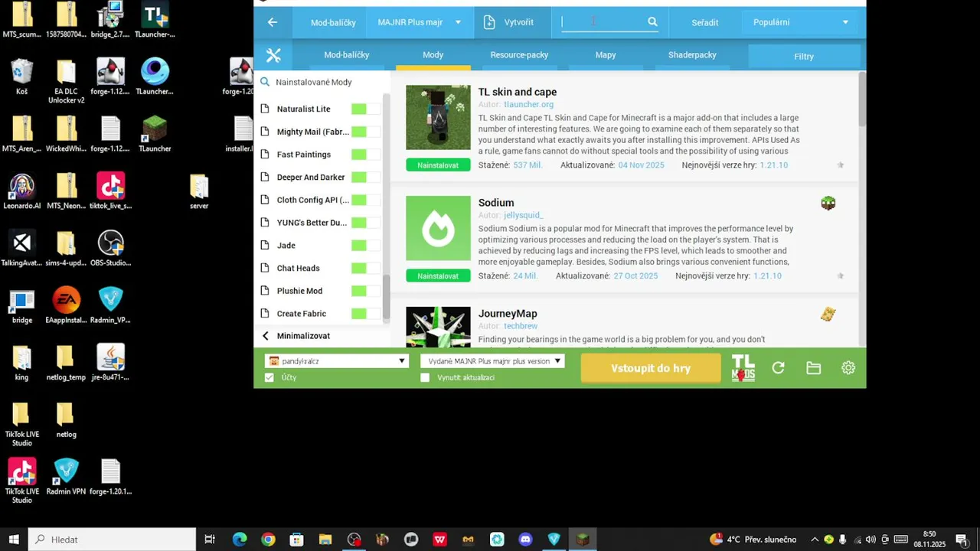The image size is (980, 551).
Task: Favorite the Sodium mod star
Action: click(840, 276)
